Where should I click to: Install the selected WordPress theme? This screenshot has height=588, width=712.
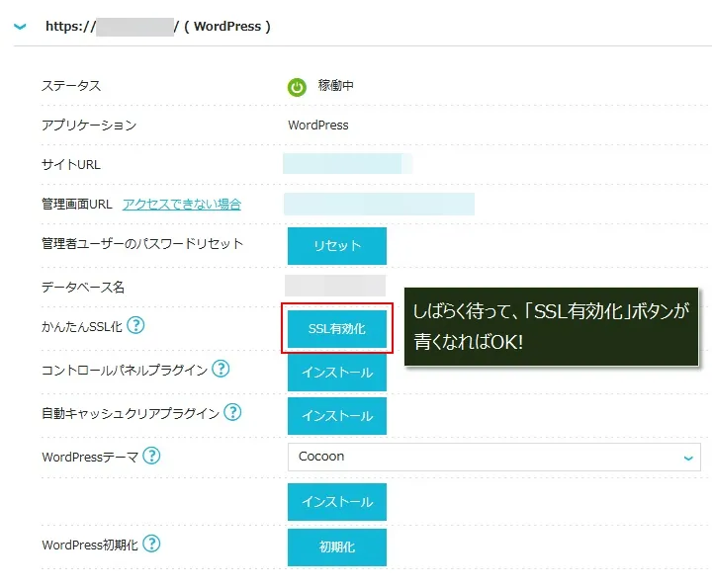(x=337, y=502)
